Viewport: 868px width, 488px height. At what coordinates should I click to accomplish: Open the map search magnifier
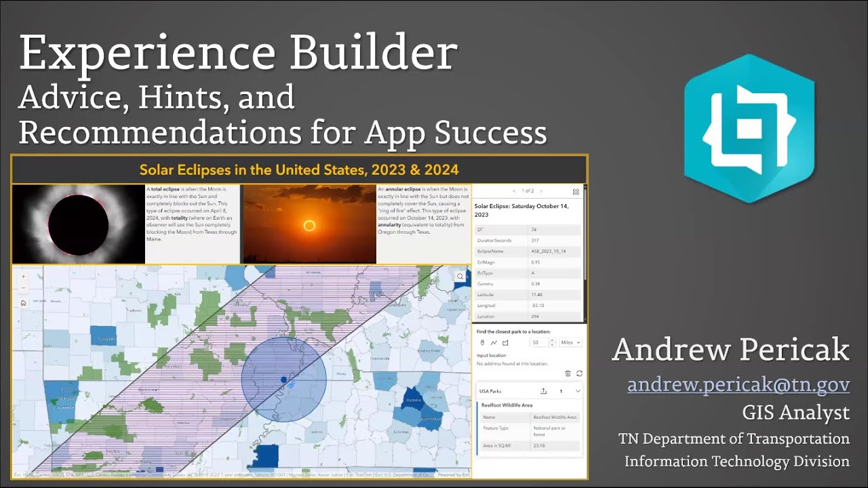pyautogui.click(x=460, y=277)
